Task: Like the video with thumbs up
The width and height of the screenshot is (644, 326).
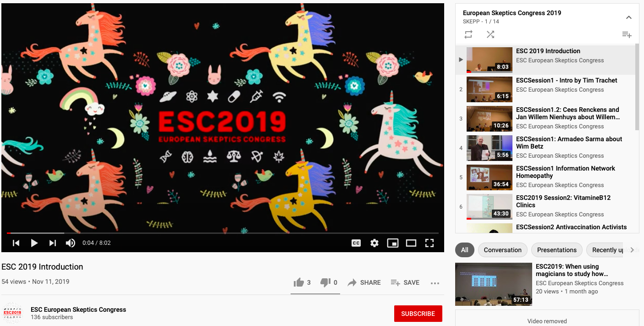Action: (303, 282)
